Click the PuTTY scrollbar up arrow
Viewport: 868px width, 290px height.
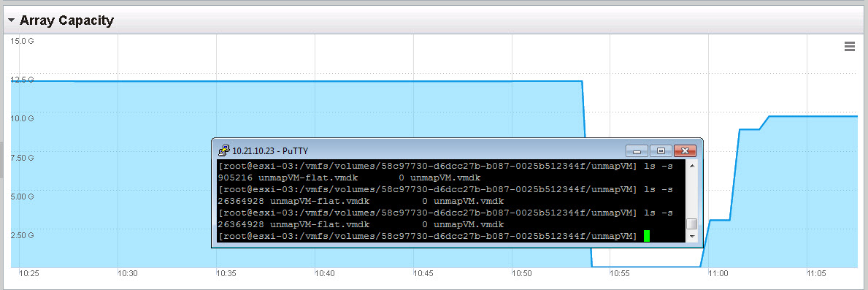pyautogui.click(x=691, y=165)
